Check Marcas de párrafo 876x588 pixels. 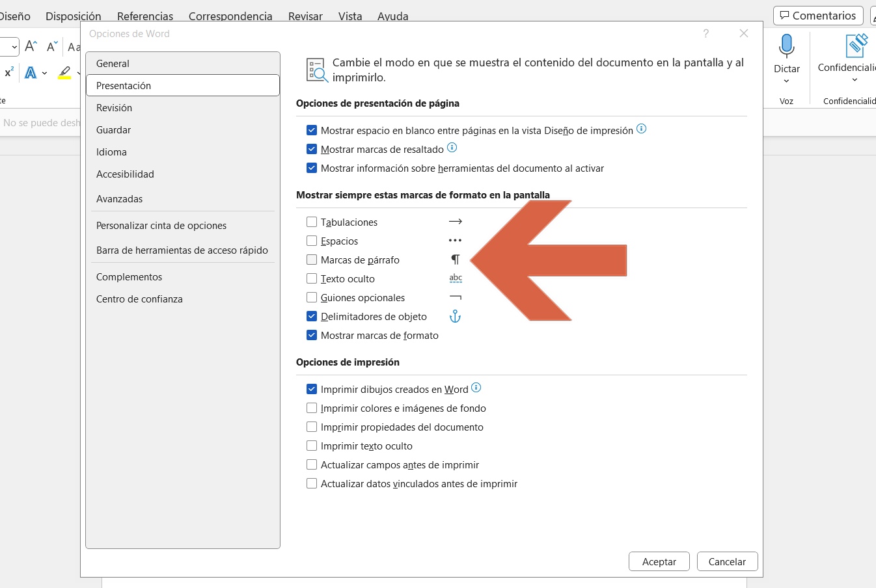[x=312, y=260]
